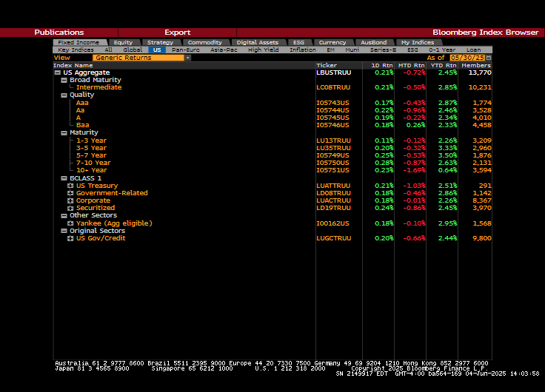Screen dimensions: 545x392
Task: Switch to the Currency tab
Action: pyautogui.click(x=332, y=42)
